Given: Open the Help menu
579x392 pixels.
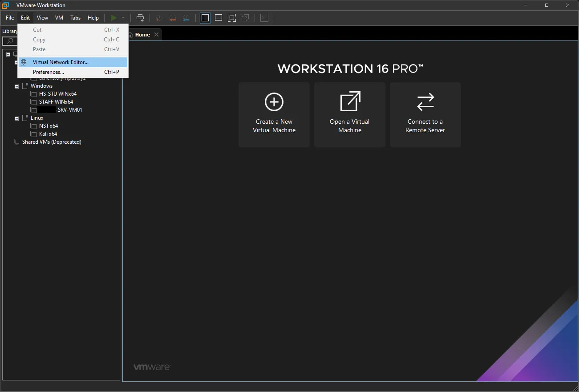Looking at the screenshot, I should pyautogui.click(x=93, y=18).
